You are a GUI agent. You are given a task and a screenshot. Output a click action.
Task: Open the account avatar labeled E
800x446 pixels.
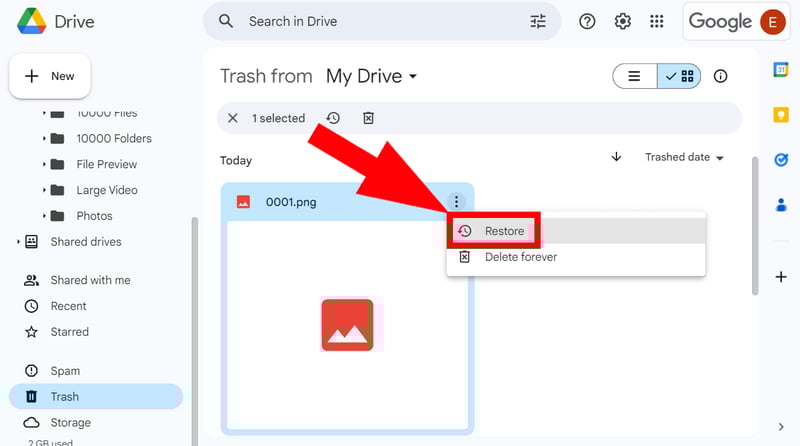(x=772, y=22)
